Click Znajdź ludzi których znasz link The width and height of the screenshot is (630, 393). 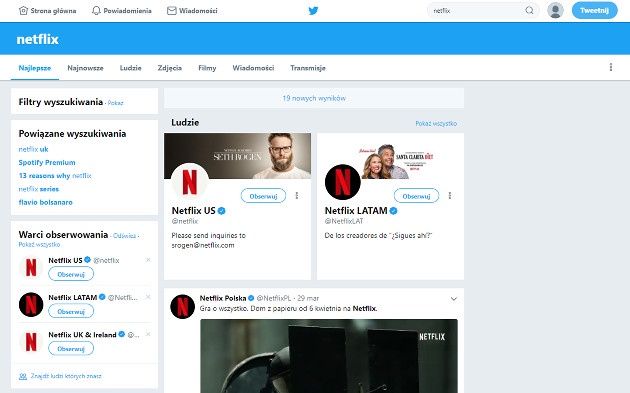click(x=60, y=376)
